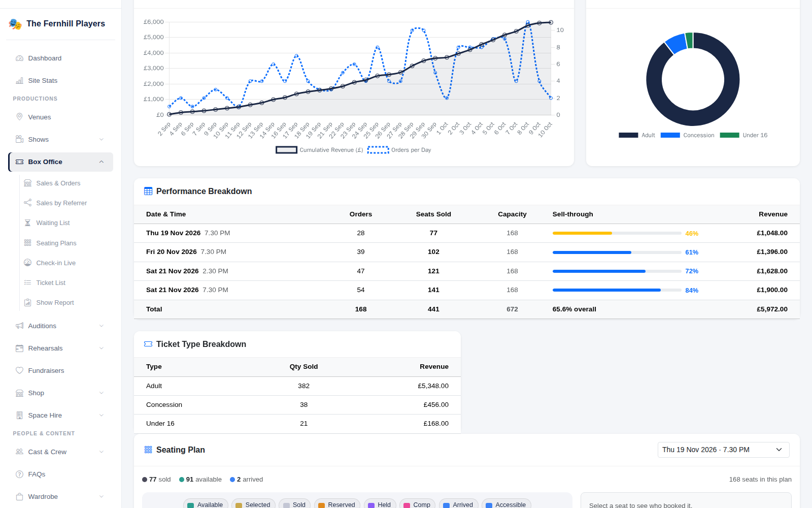Click the Site Stats bar chart icon
The width and height of the screenshot is (812, 508).
coord(19,81)
